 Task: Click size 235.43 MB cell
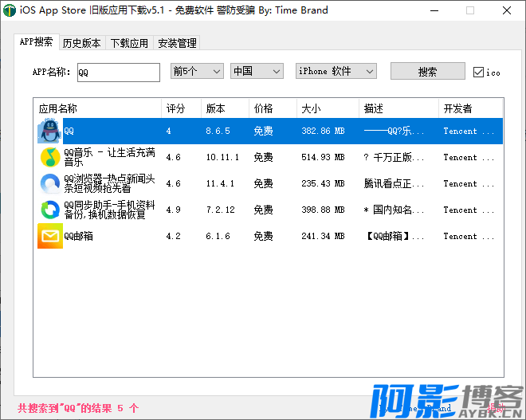323,183
